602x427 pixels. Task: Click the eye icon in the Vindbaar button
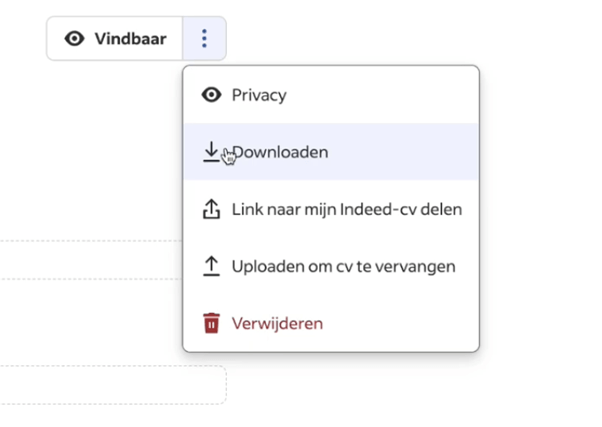74,39
